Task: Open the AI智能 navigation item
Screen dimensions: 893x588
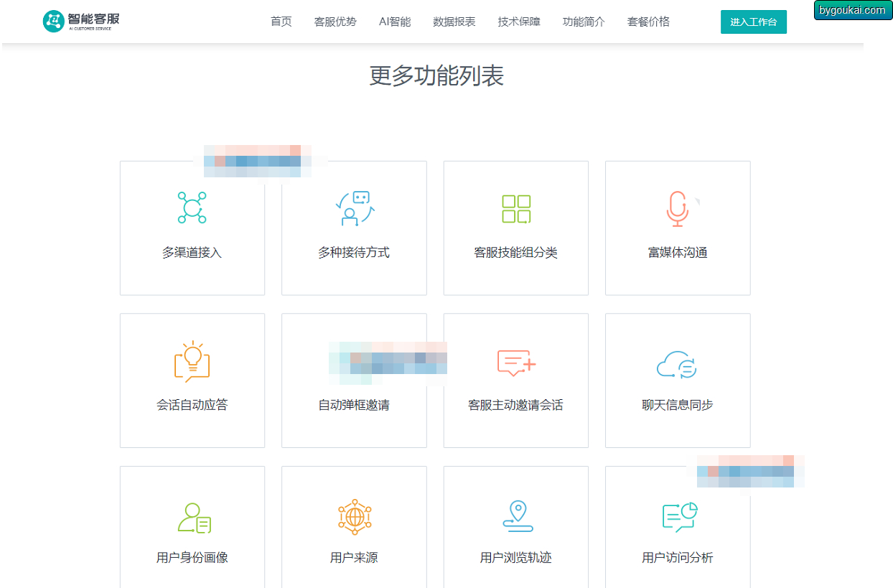Action: point(395,22)
